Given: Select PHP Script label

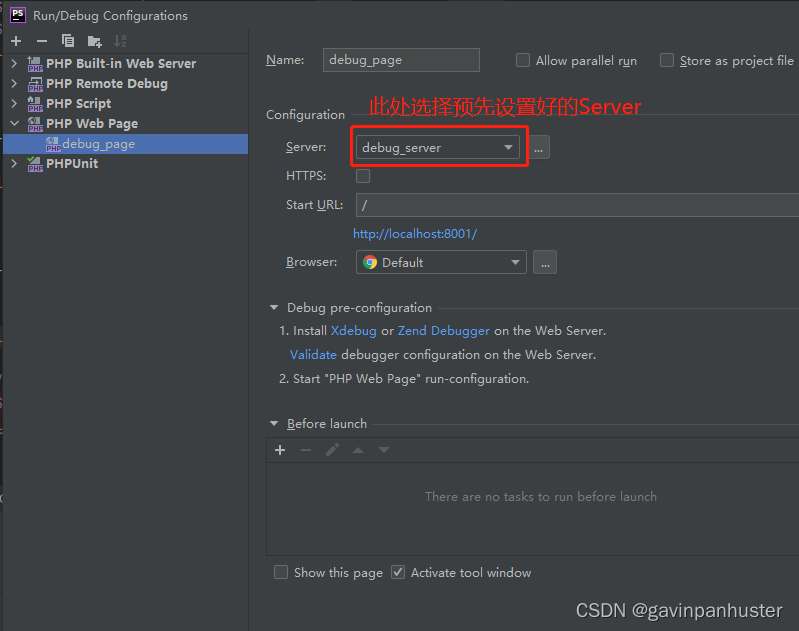Looking at the screenshot, I should click(x=78, y=103).
